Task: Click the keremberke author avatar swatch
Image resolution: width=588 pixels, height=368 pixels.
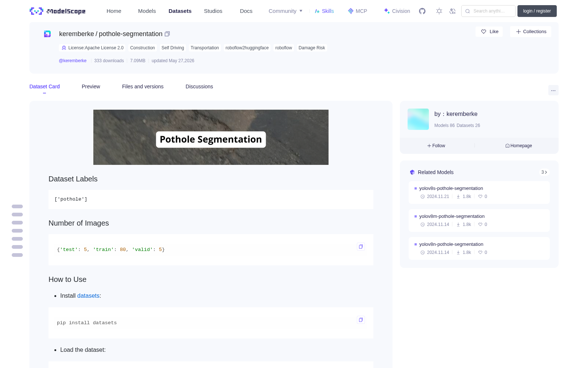Action: point(418,119)
